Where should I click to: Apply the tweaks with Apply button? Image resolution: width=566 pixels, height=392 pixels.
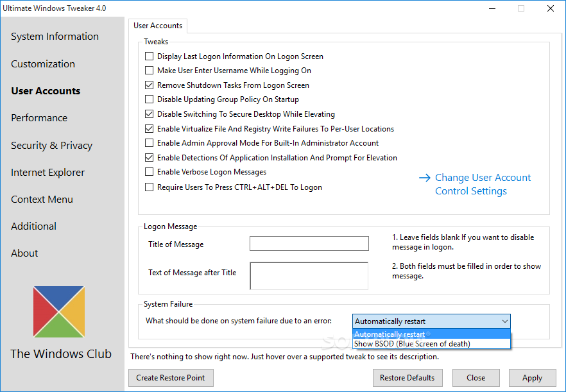533,377
